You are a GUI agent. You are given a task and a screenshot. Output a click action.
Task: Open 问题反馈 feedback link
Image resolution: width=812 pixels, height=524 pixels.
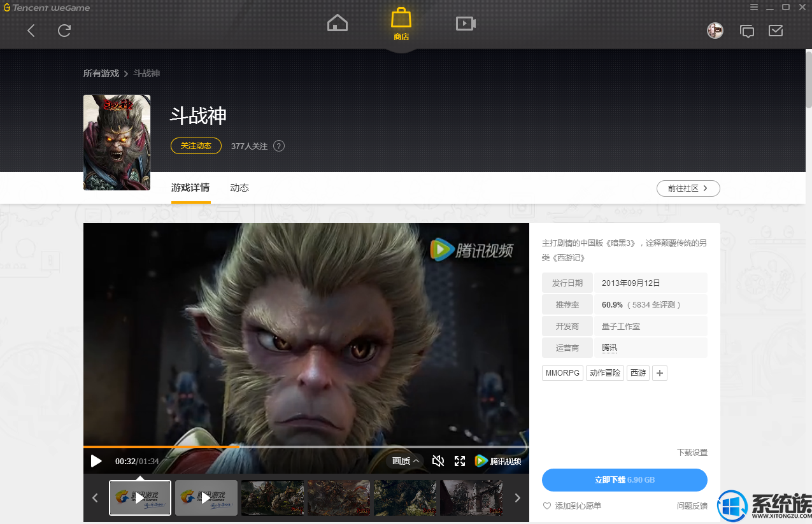(x=692, y=506)
